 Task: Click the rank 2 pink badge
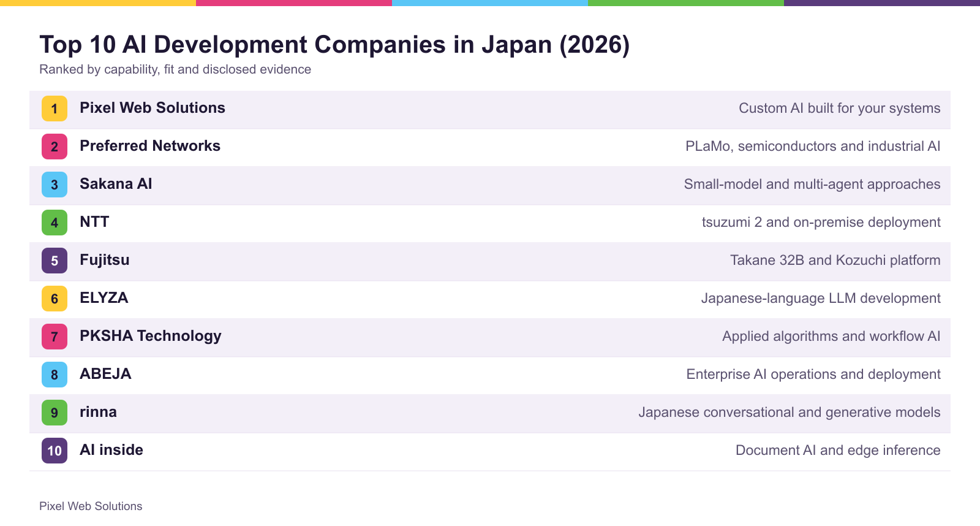(55, 147)
